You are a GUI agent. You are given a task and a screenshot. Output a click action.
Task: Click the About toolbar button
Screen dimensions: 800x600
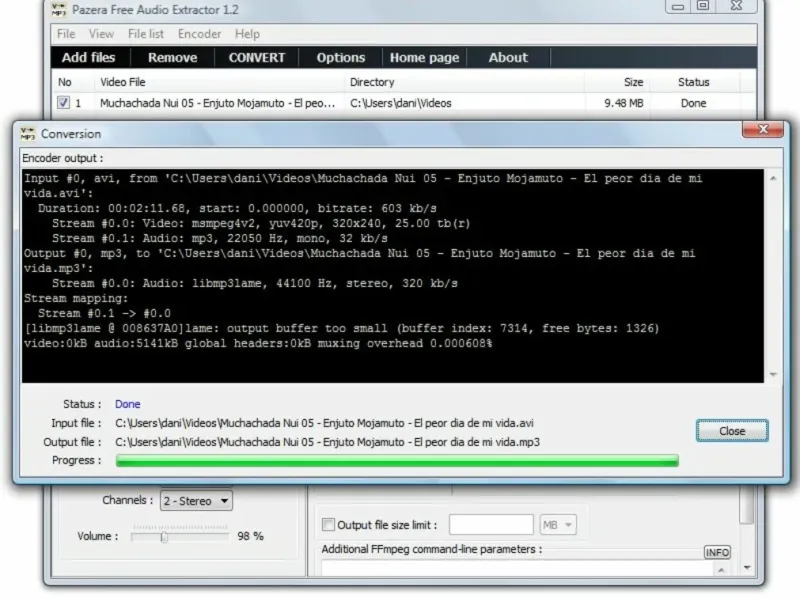click(508, 58)
